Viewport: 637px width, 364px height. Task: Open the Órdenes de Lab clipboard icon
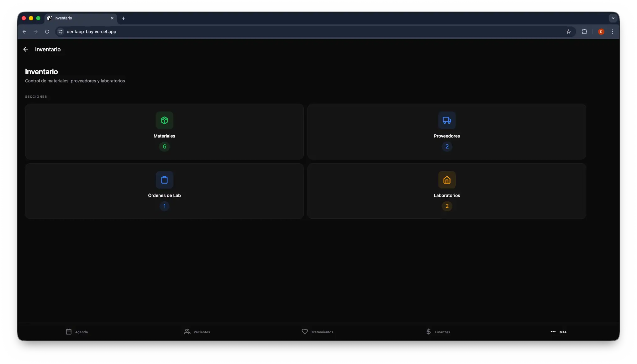(164, 180)
